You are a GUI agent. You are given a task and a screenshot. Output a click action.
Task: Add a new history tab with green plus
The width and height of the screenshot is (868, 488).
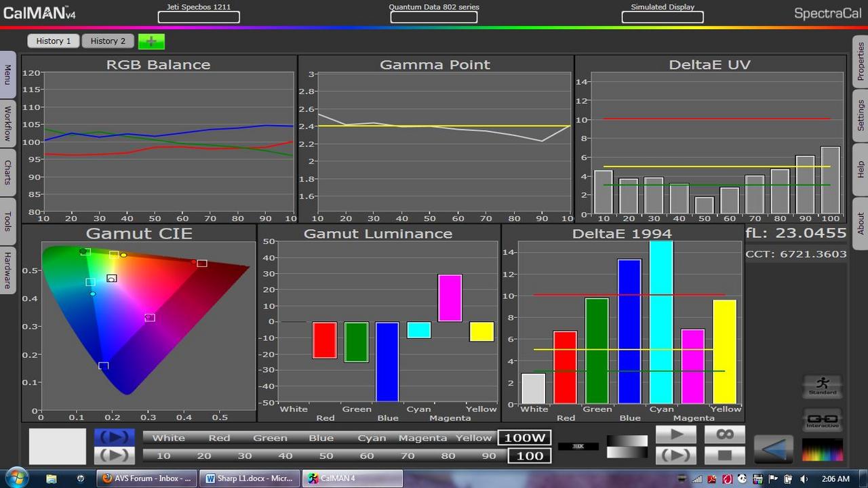[x=151, y=41]
